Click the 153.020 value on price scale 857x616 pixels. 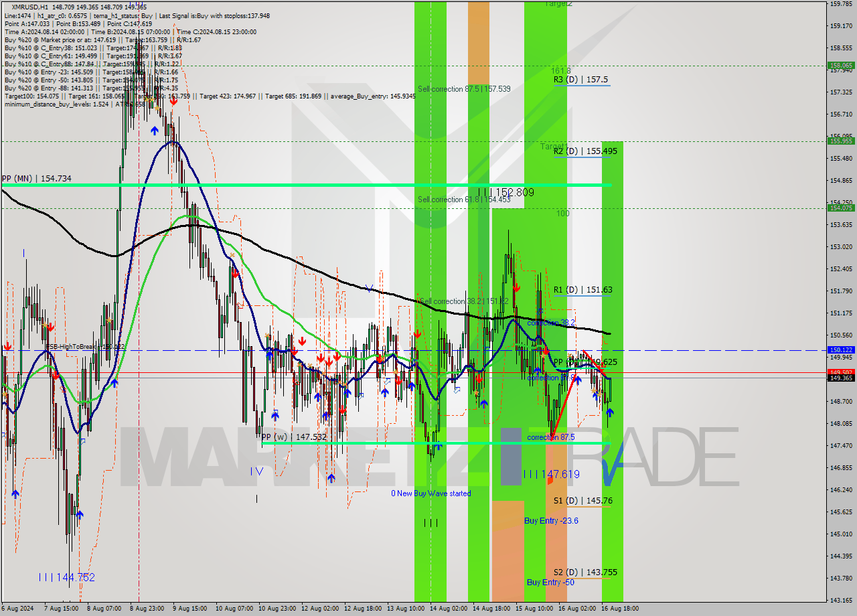[x=841, y=247]
